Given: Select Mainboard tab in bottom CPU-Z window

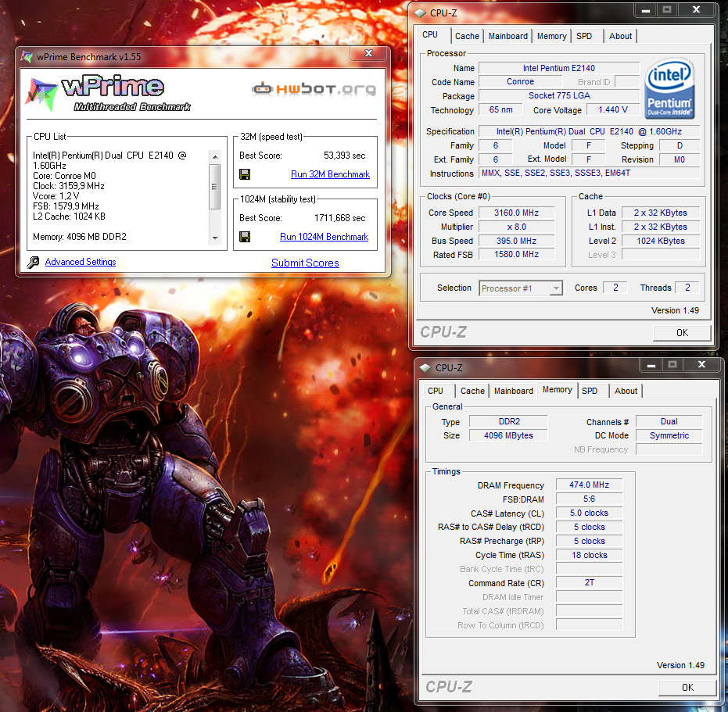Looking at the screenshot, I should [x=514, y=391].
